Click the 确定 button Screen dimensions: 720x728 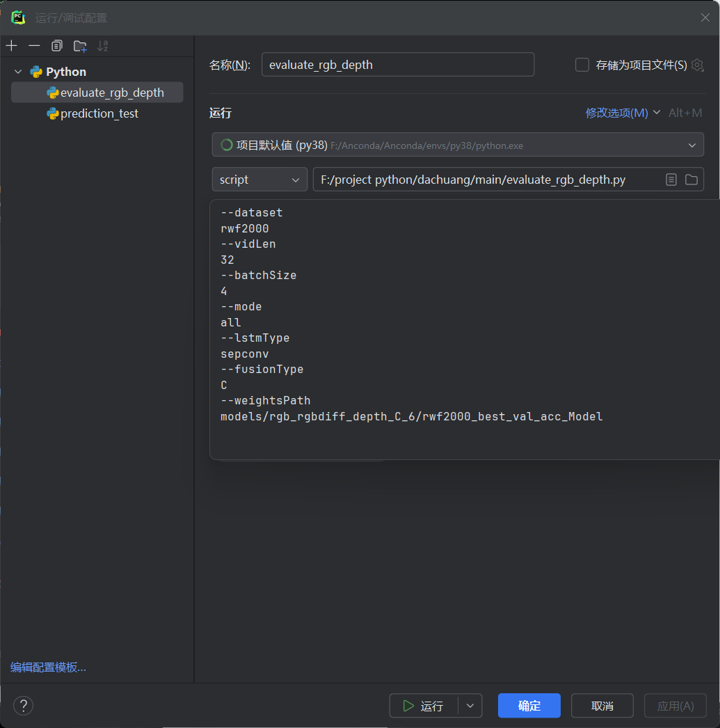click(x=529, y=706)
